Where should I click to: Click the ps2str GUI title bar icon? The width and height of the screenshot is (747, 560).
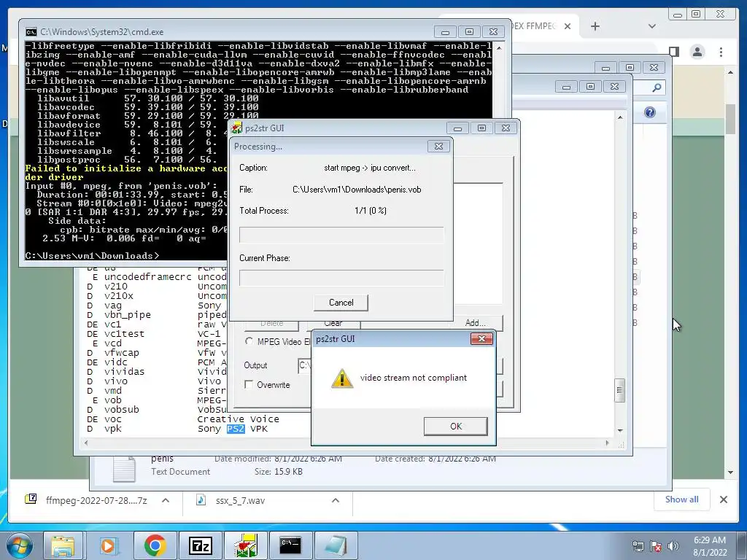point(236,128)
